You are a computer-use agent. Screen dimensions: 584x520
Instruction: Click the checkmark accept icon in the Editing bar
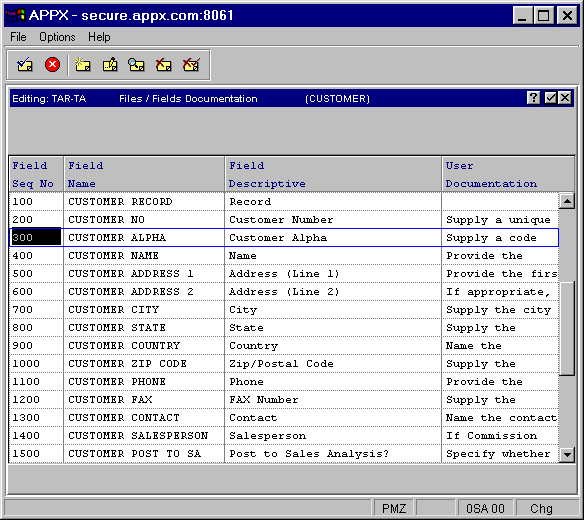(550, 98)
